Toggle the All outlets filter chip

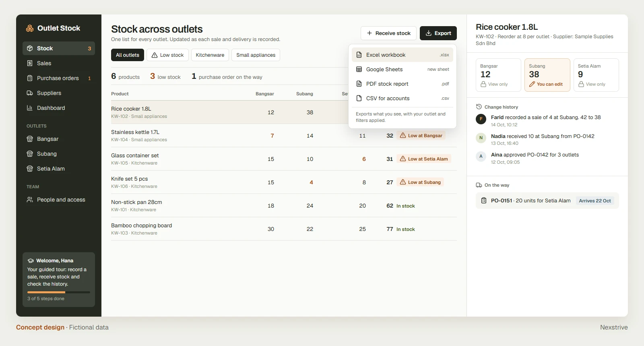(127, 55)
